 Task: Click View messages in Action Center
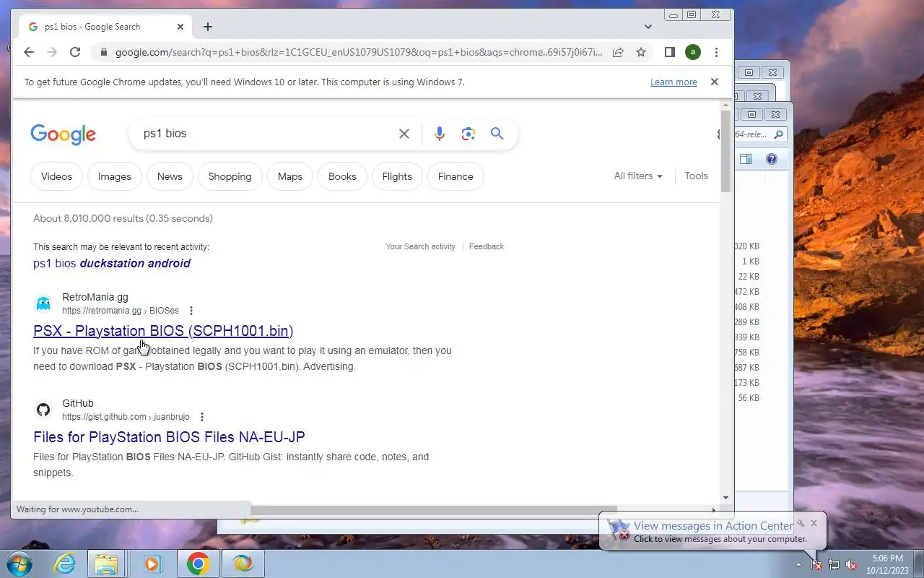[x=712, y=526]
